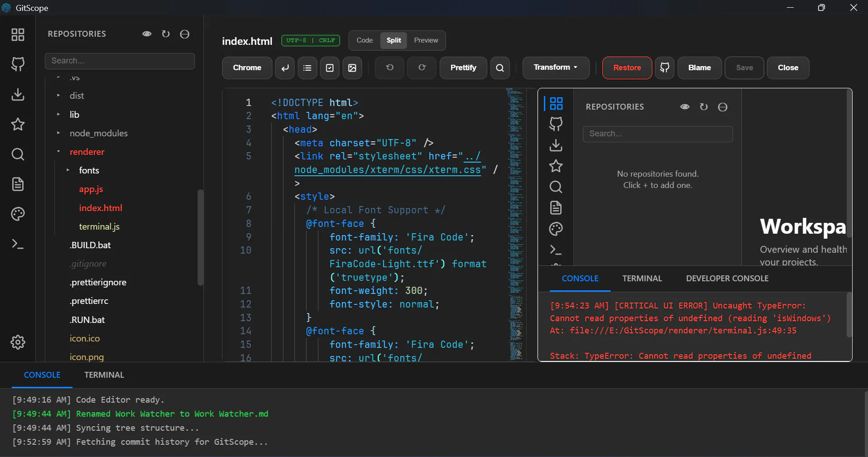The width and height of the screenshot is (868, 457).
Task: Switch editor to Code view
Action: (364, 40)
